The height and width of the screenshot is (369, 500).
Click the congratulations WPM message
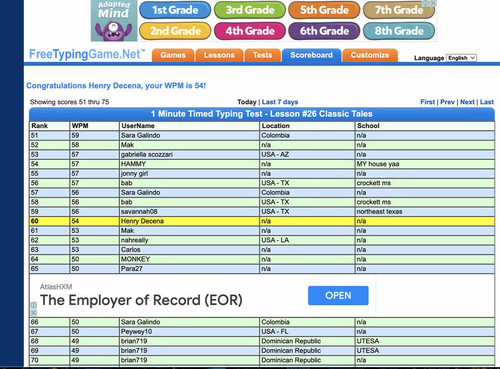pyautogui.click(x=116, y=86)
